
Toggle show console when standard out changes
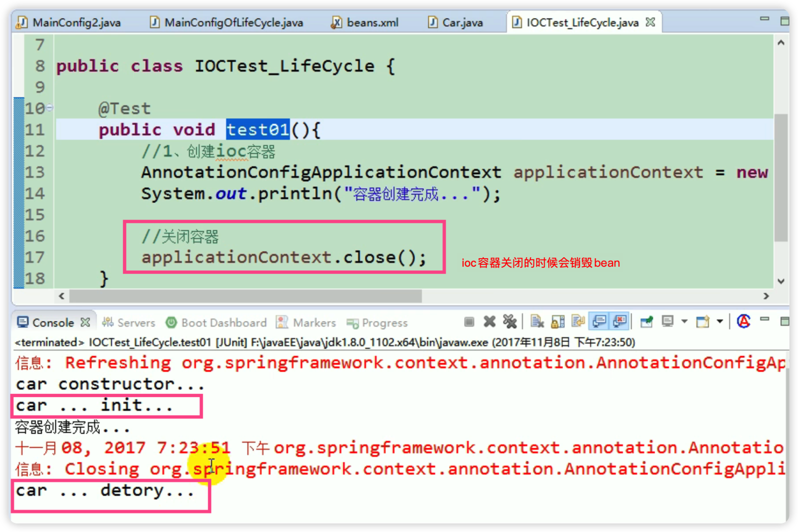click(x=599, y=322)
